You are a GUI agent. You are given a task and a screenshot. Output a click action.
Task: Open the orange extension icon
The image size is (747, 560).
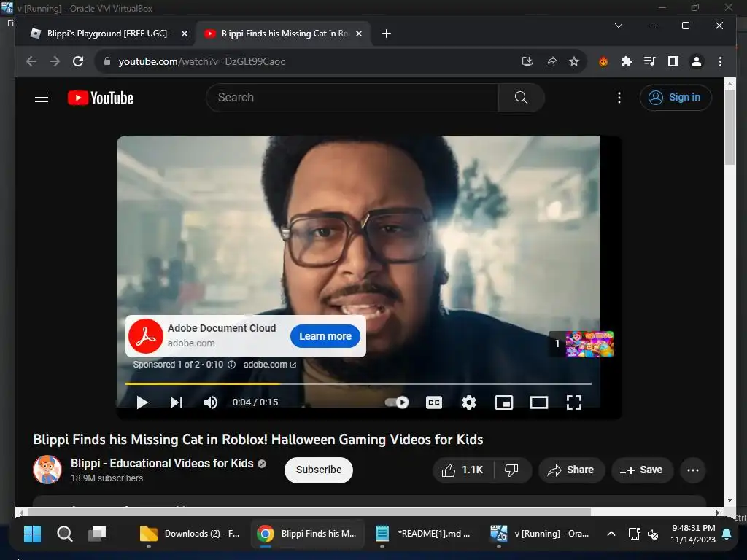coord(603,61)
